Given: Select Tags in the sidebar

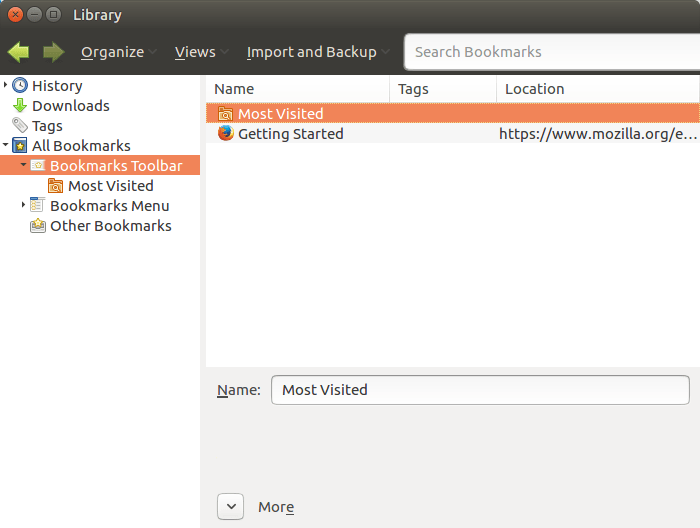Looking at the screenshot, I should (x=47, y=126).
